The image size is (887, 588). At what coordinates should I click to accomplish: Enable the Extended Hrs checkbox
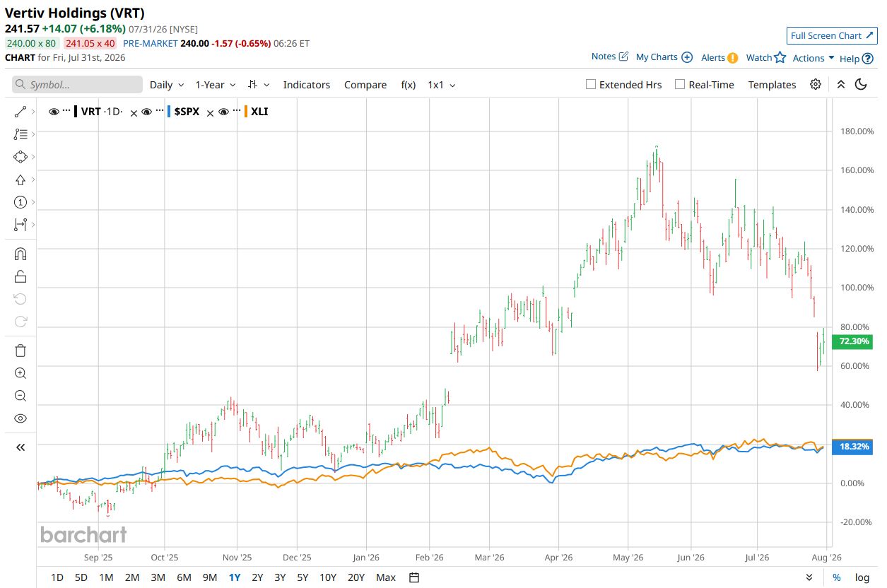(591, 84)
